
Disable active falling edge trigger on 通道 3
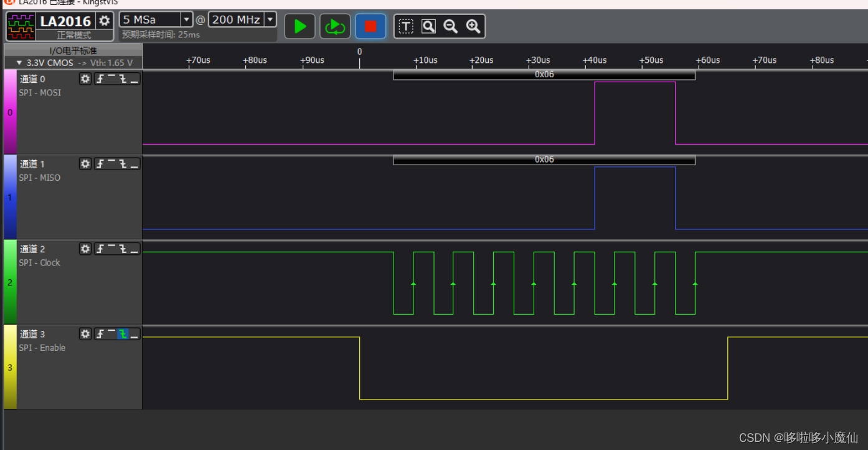pos(123,334)
